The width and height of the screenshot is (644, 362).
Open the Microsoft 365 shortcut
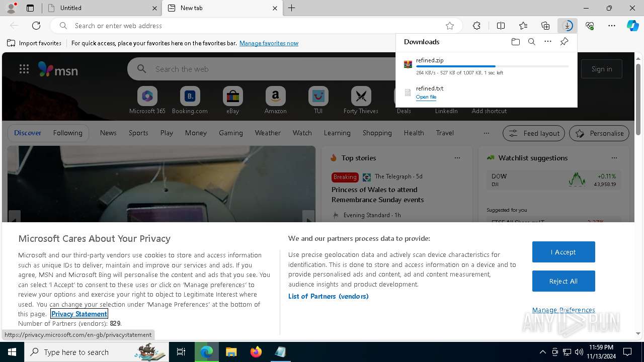coord(147,100)
